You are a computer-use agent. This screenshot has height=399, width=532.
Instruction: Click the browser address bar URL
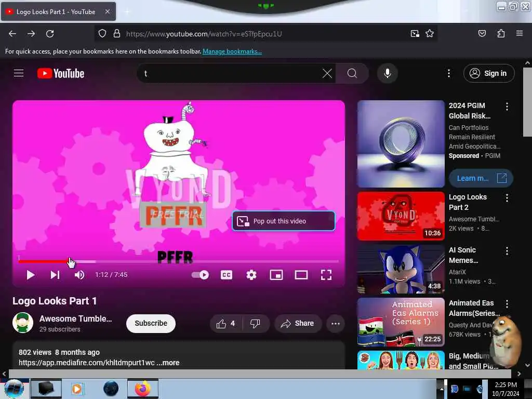pyautogui.click(x=204, y=34)
